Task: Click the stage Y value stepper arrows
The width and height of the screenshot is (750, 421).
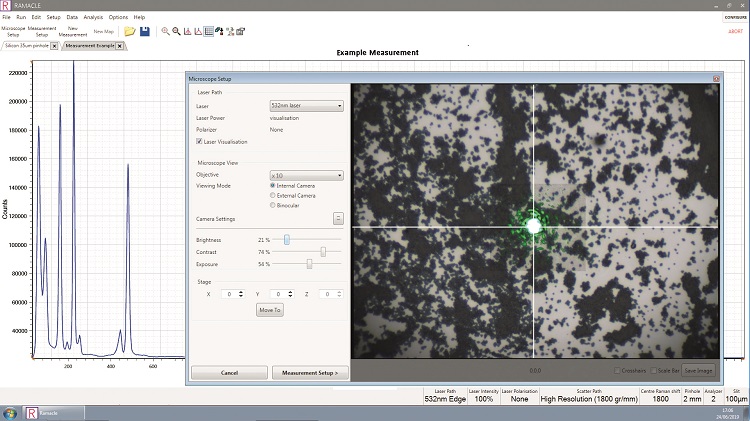Action: click(290, 294)
